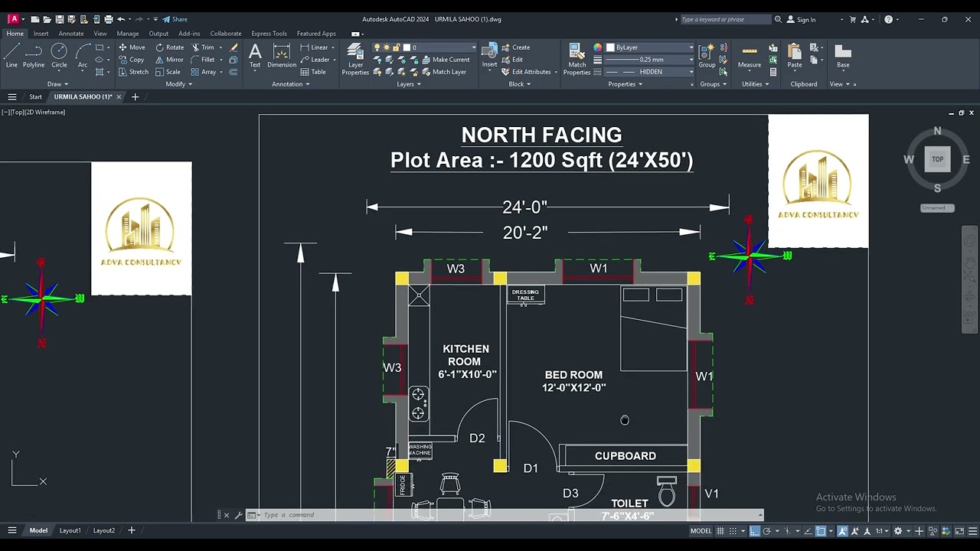Add a new drawing tab with plus
Image resolution: width=980 pixels, height=551 pixels.
click(135, 97)
